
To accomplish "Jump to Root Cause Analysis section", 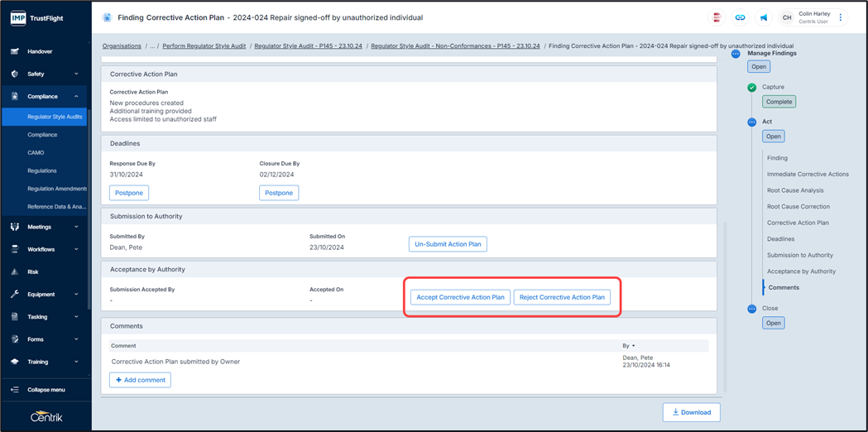I will point(795,190).
